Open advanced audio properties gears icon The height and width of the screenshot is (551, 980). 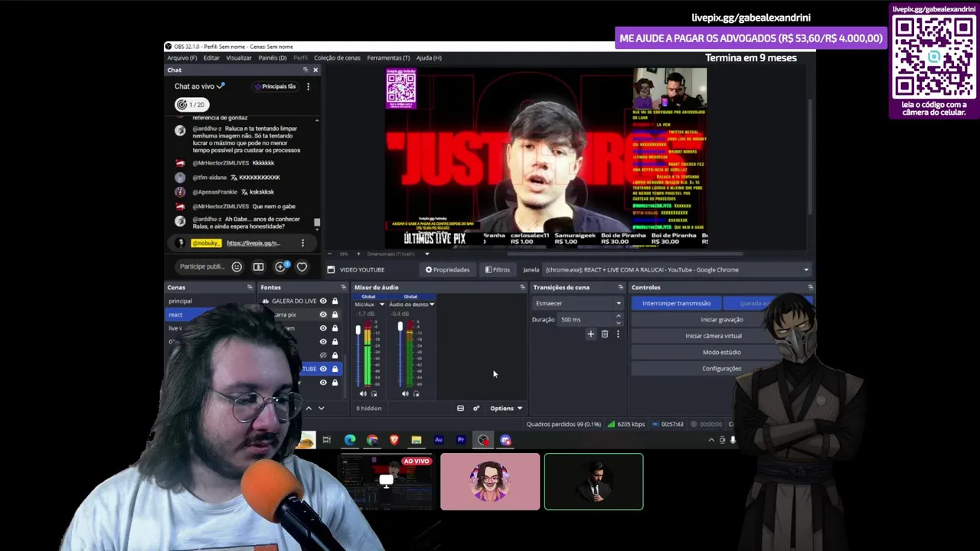476,408
